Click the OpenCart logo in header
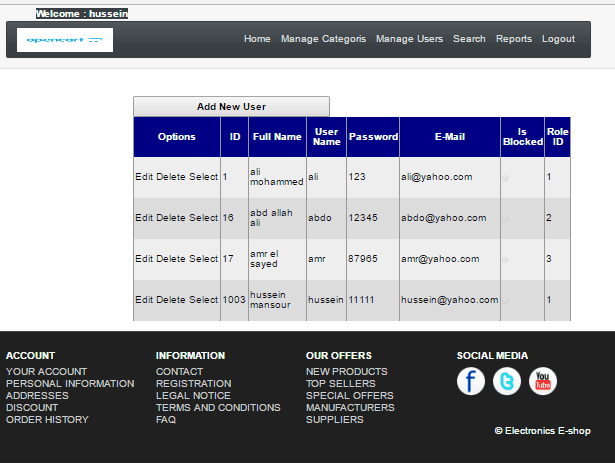This screenshot has width=615, height=465. [x=66, y=40]
